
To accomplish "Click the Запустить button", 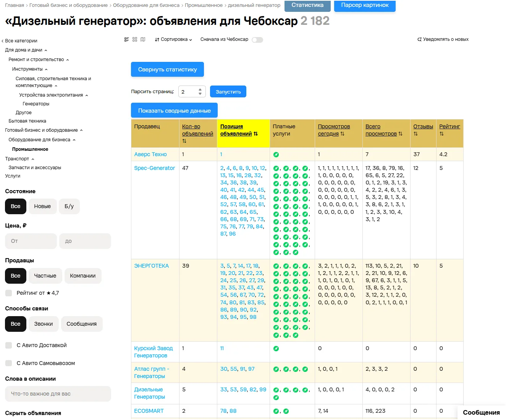I will [x=228, y=92].
